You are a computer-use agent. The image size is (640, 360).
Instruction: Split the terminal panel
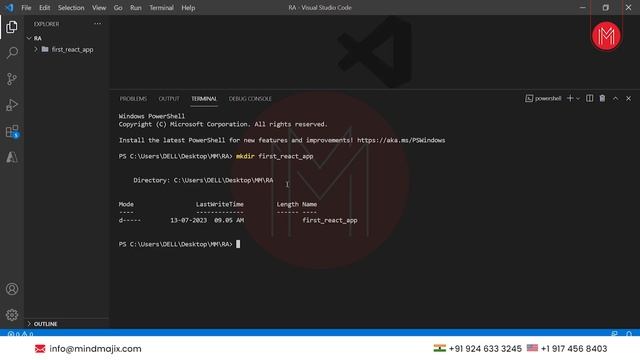[589, 98]
